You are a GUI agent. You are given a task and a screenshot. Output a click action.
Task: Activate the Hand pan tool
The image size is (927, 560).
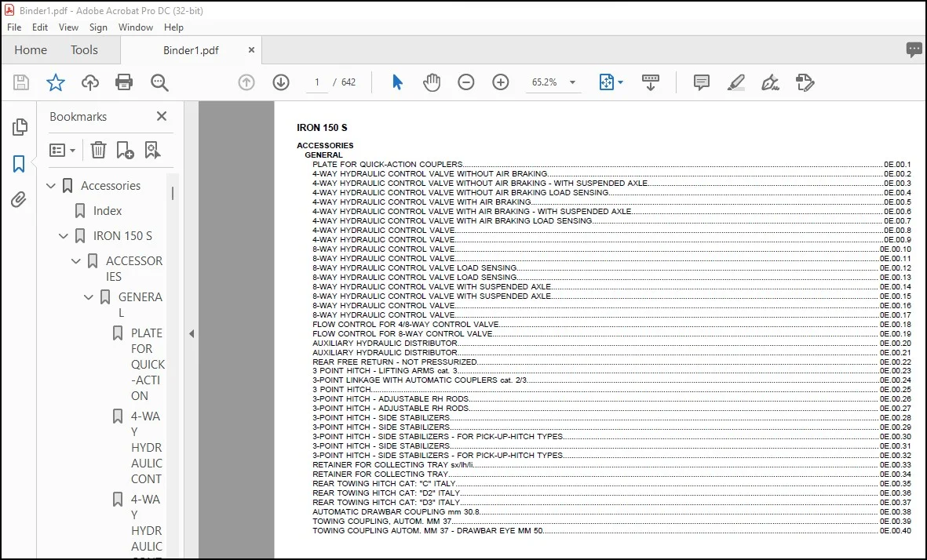(x=432, y=82)
